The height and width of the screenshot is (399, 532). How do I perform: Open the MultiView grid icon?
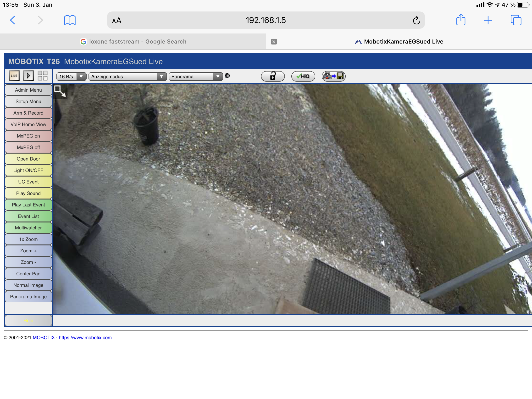click(x=43, y=76)
